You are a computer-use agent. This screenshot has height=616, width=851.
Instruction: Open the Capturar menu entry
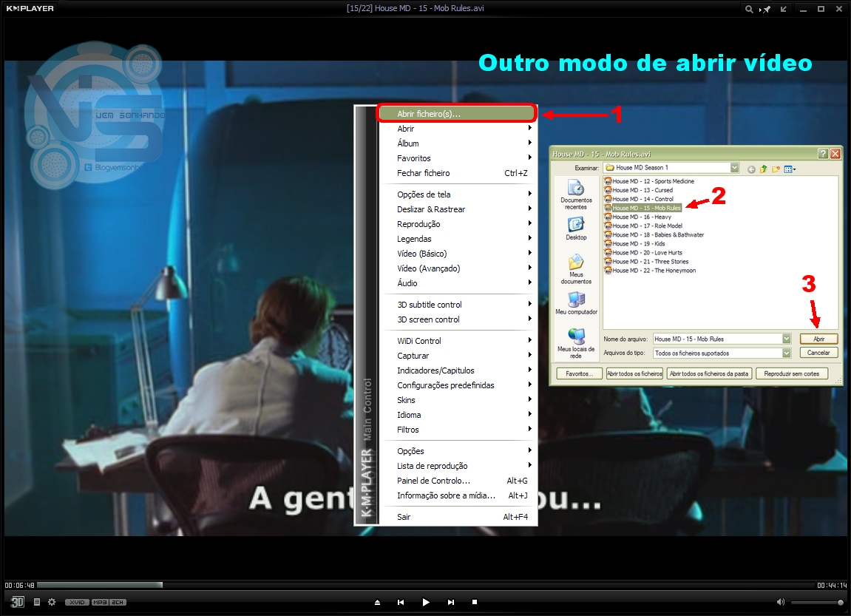459,356
